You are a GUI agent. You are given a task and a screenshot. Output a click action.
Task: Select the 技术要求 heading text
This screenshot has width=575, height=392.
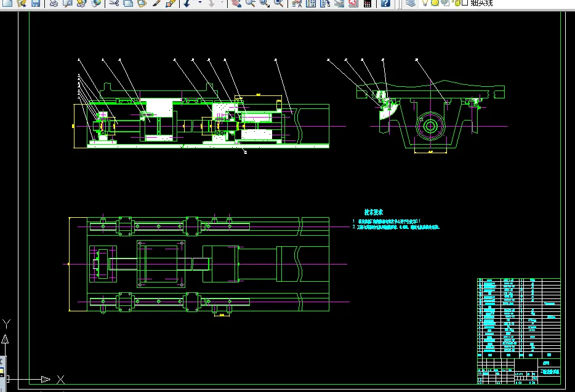pyautogui.click(x=373, y=212)
